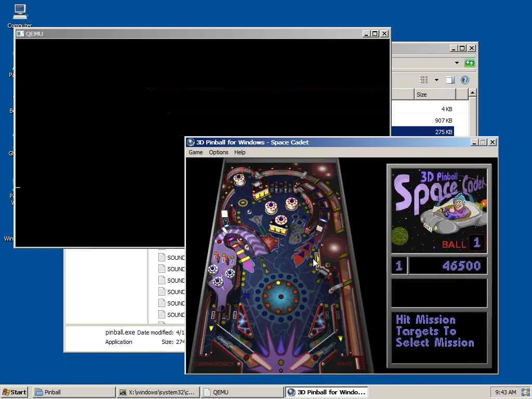The width and height of the screenshot is (532, 399).
Task: Open the Game menu in 3D Pinball
Action: click(x=195, y=152)
